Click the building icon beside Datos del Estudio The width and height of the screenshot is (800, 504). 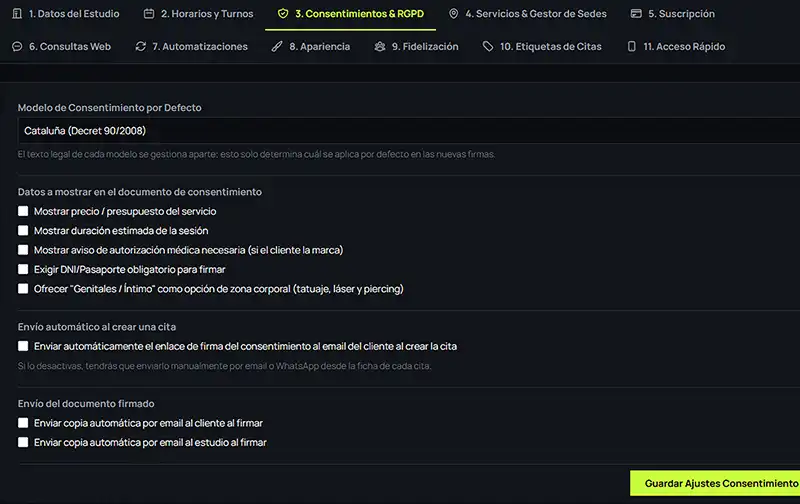tap(17, 14)
